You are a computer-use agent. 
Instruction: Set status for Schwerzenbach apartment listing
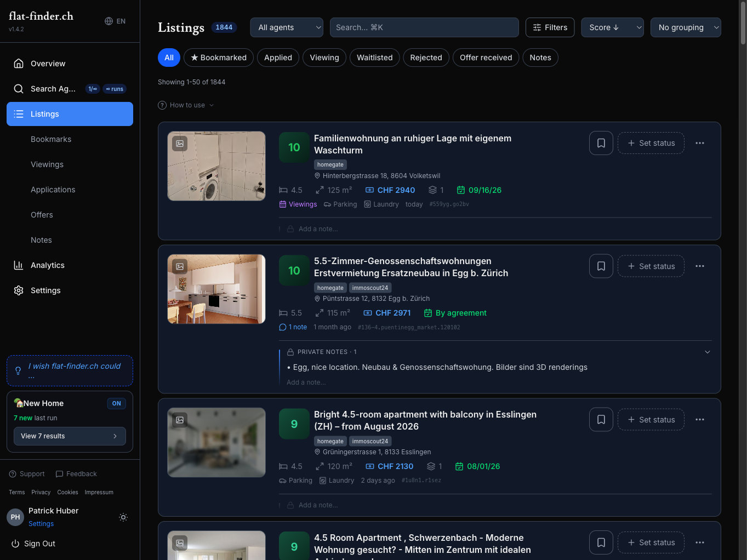[x=651, y=542]
